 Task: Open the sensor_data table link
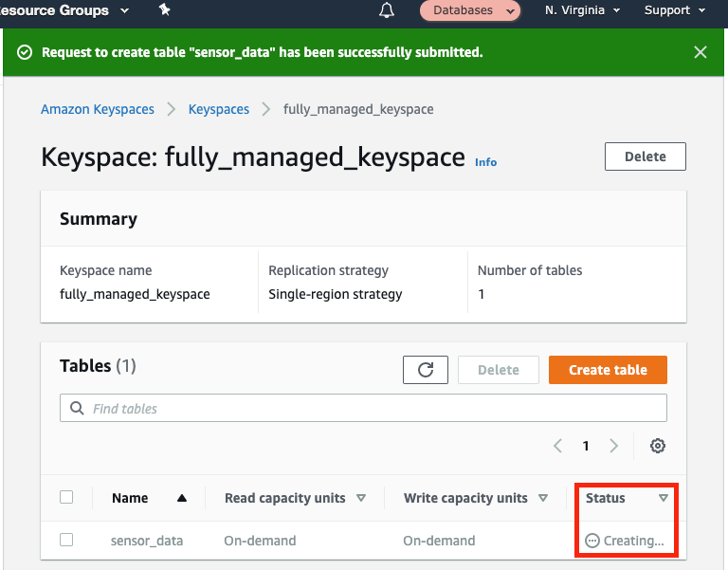147,541
